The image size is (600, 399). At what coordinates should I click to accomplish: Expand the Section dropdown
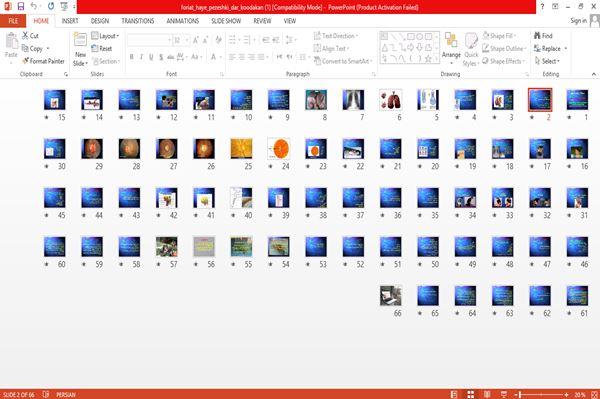point(106,61)
